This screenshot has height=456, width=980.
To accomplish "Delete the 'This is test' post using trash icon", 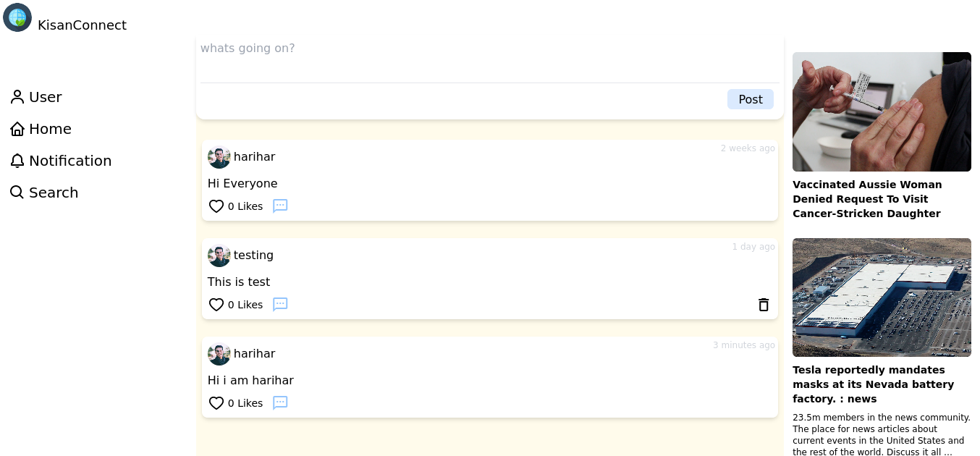I will click(764, 305).
